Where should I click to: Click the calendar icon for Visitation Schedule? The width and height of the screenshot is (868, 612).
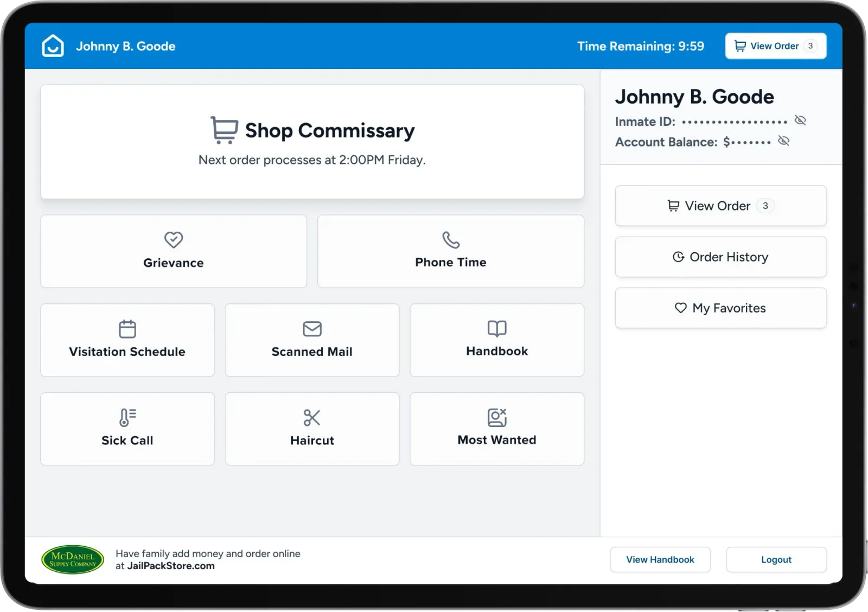(x=127, y=329)
